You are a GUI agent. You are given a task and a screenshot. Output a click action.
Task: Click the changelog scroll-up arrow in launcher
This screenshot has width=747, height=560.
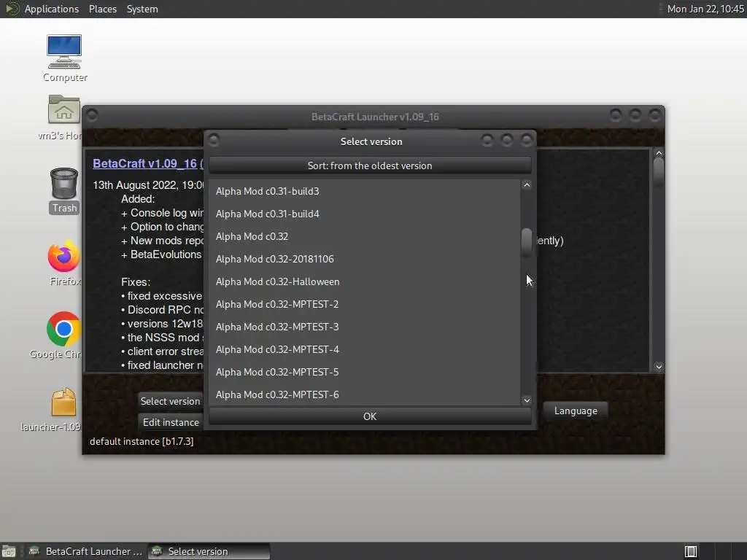[659, 153]
